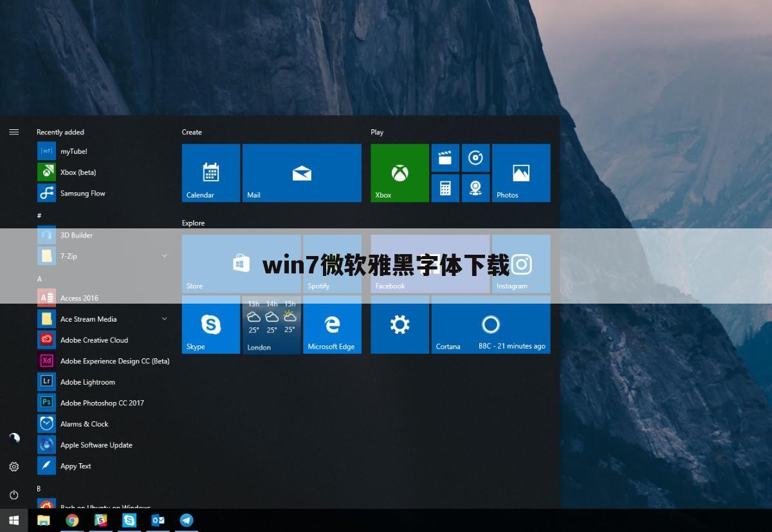The width and height of the screenshot is (772, 532).
Task: Click the Windows Start button
Action: (x=14, y=520)
